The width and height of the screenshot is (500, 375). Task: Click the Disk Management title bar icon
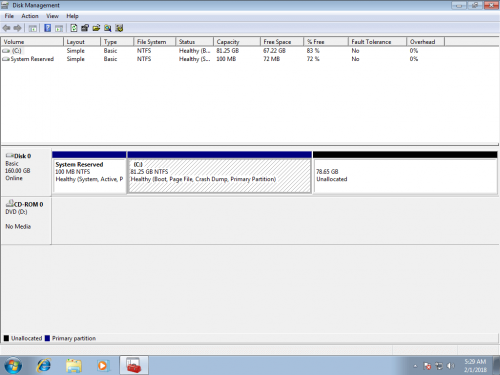click(x=5, y=5)
